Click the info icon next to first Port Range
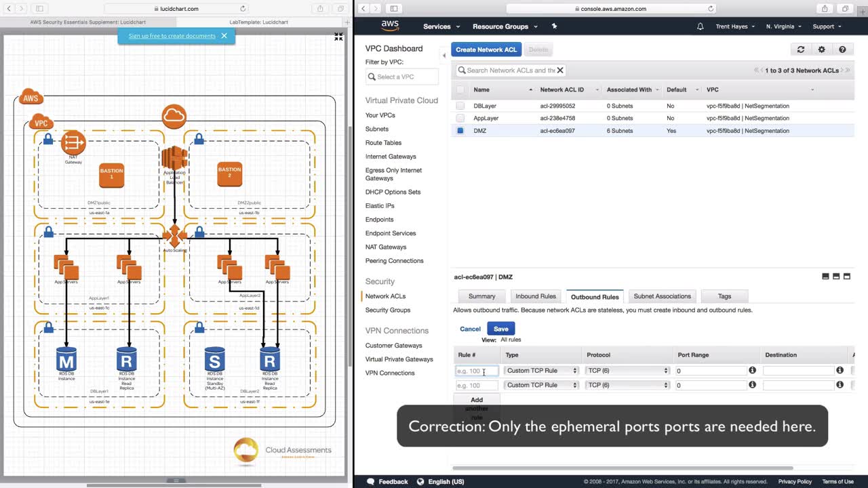 pos(752,370)
